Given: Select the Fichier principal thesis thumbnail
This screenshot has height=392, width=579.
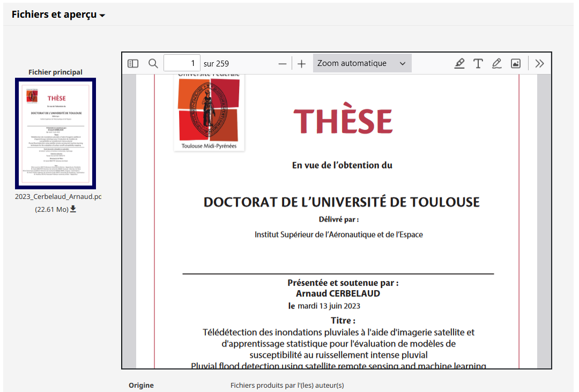Looking at the screenshot, I should click(55, 134).
